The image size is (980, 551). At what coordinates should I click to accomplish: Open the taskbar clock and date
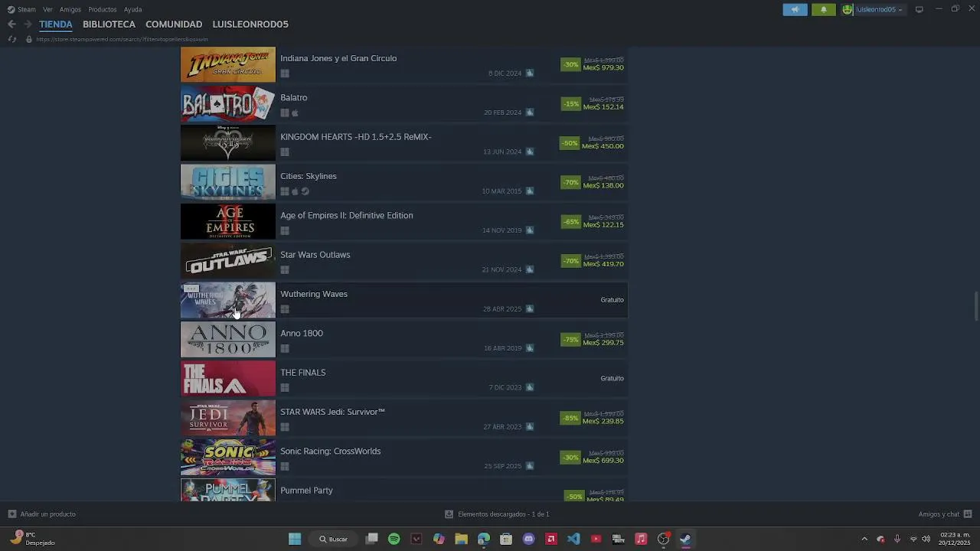coord(955,539)
